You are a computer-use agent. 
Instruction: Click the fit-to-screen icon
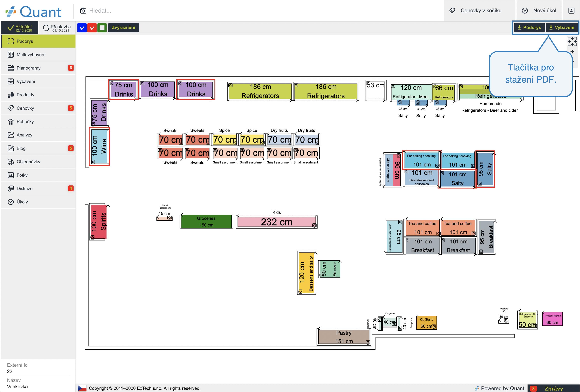click(572, 41)
